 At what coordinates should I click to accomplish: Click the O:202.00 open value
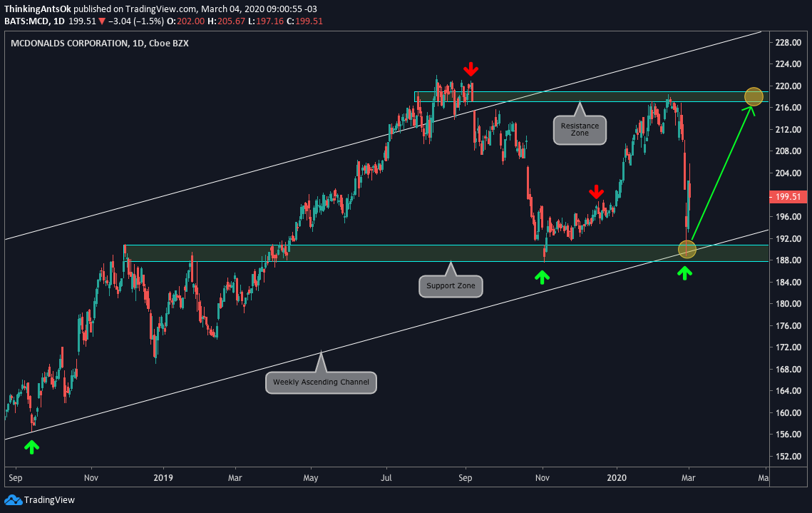pyautogui.click(x=184, y=21)
